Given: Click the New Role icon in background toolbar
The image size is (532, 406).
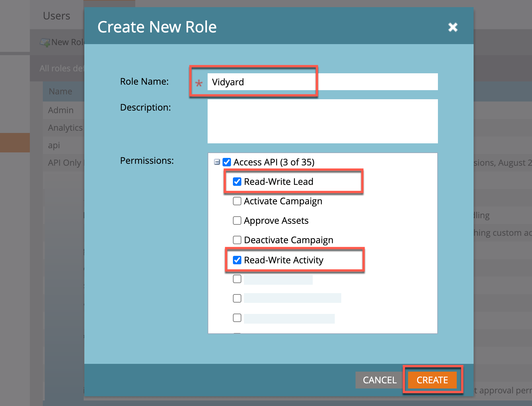Looking at the screenshot, I should (45, 42).
